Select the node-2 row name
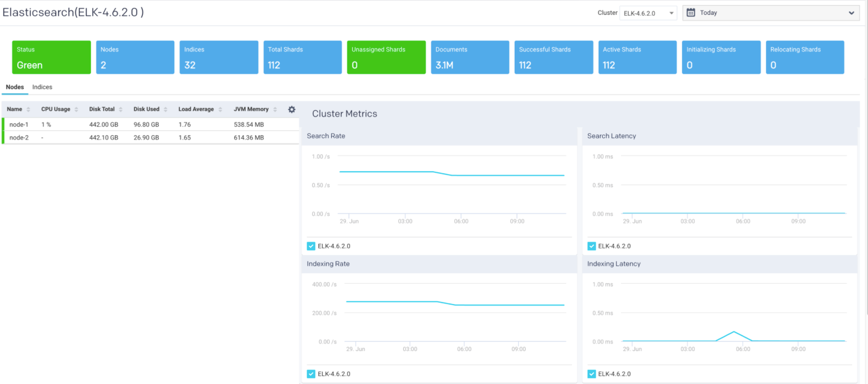The image size is (868, 384). pyautogui.click(x=19, y=138)
